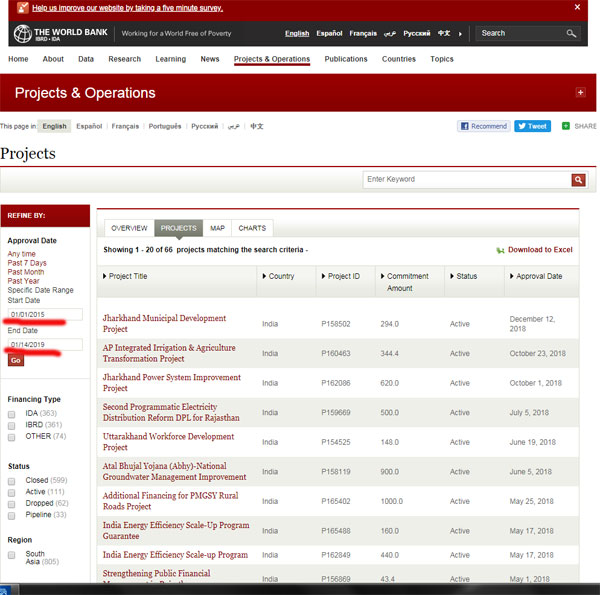This screenshot has width=600, height=595.
Task: Click the Download to Excel icon
Action: coord(500,250)
